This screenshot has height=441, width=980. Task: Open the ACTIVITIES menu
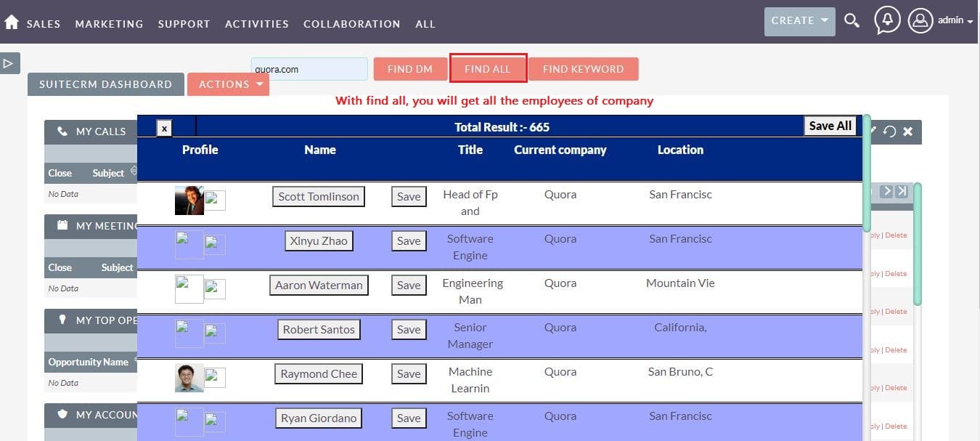click(257, 24)
